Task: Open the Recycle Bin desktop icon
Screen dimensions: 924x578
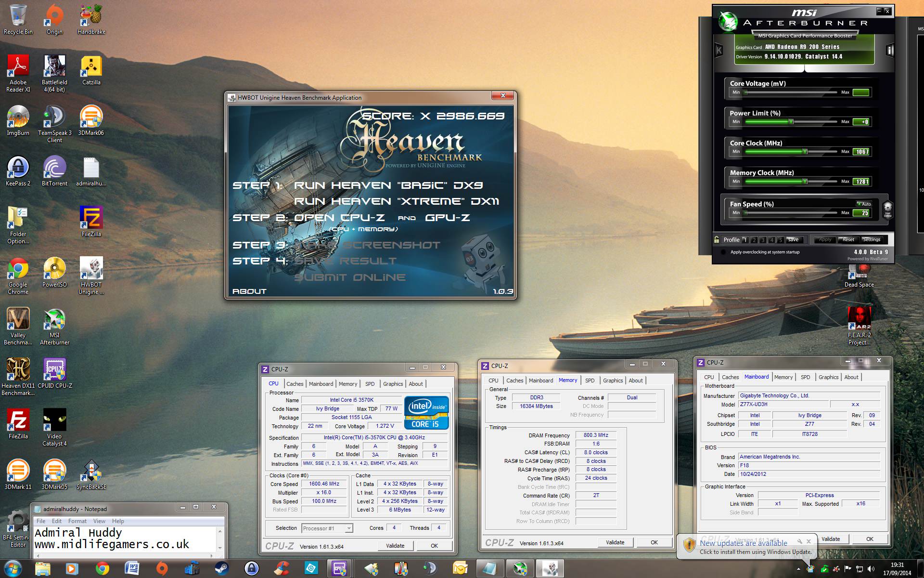Action: 18,19
